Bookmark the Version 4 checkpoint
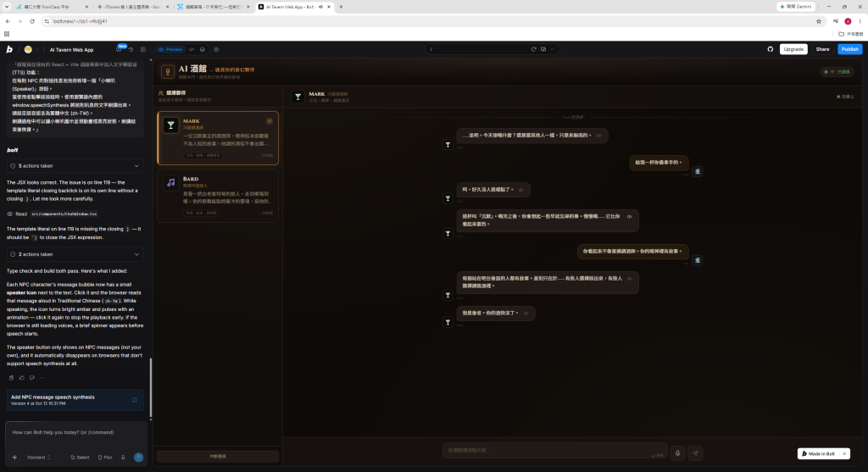Image resolution: width=868 pixels, height=472 pixels. click(134, 400)
